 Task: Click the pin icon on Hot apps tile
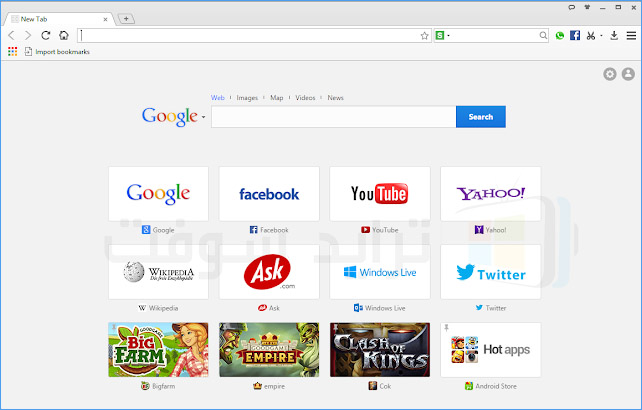(447, 327)
